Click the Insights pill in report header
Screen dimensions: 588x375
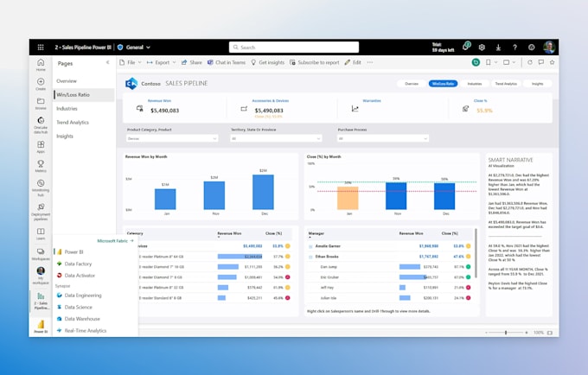[x=537, y=84]
